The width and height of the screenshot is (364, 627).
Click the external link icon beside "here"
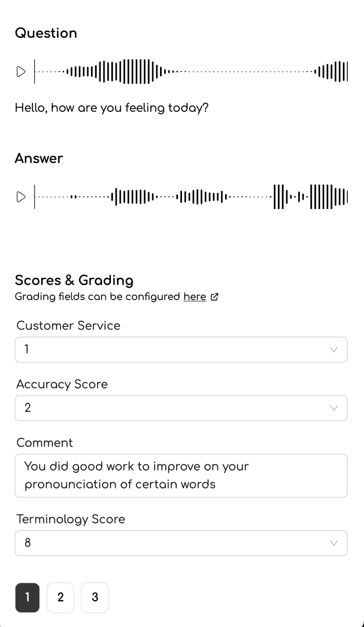215,297
